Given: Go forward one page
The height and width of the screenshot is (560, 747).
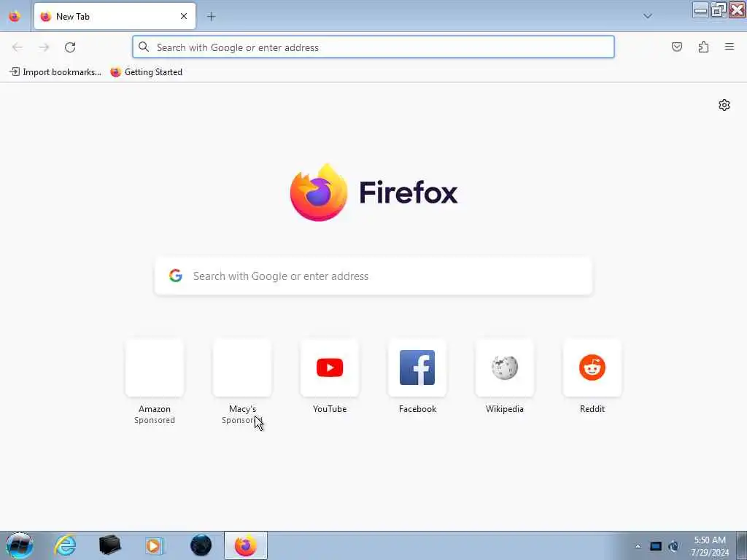Looking at the screenshot, I should (44, 47).
